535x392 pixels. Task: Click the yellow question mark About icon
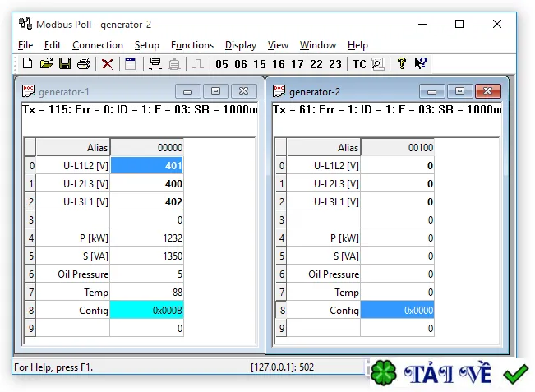(x=402, y=63)
